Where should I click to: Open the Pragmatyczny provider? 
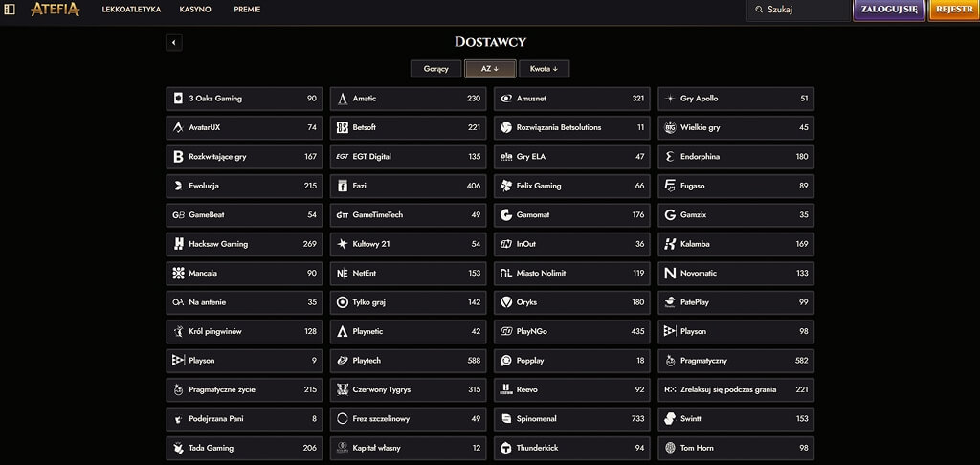736,361
